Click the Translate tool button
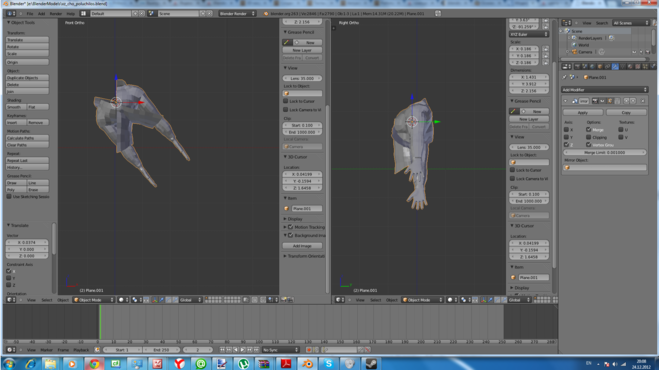This screenshot has width=659, height=370. coord(27,40)
